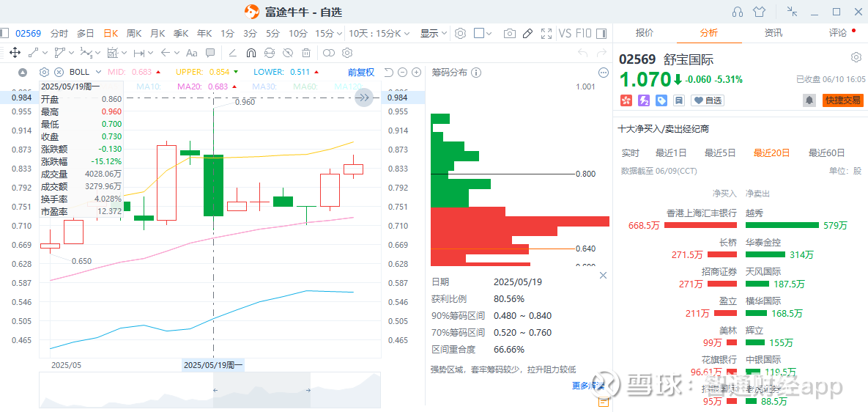The image size is (868, 412).
Task: Click stock code 02569 in toolbar
Action: coord(29,33)
